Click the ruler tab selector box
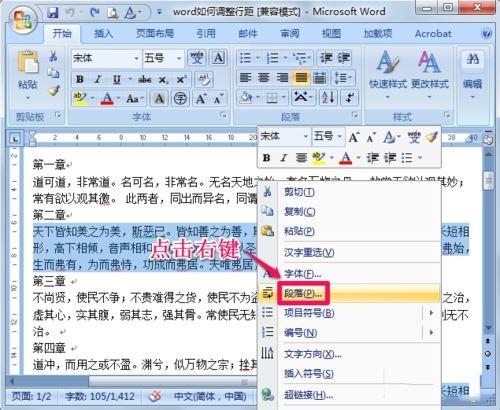 [15, 138]
